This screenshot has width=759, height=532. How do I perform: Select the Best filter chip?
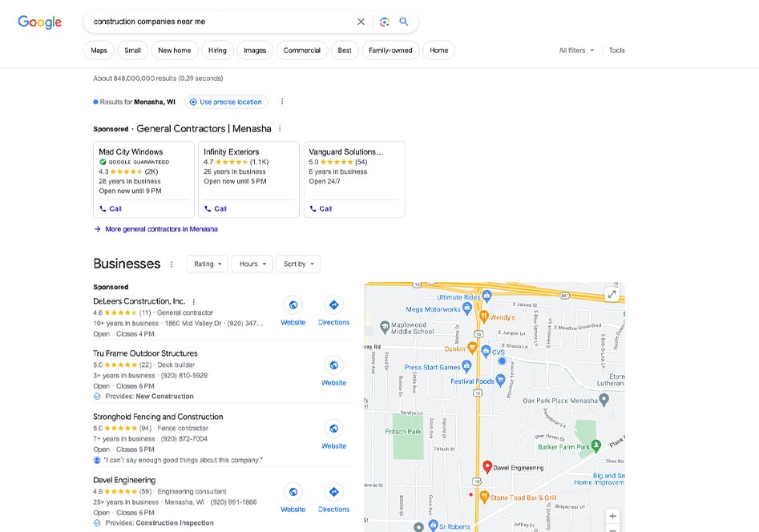coord(345,50)
